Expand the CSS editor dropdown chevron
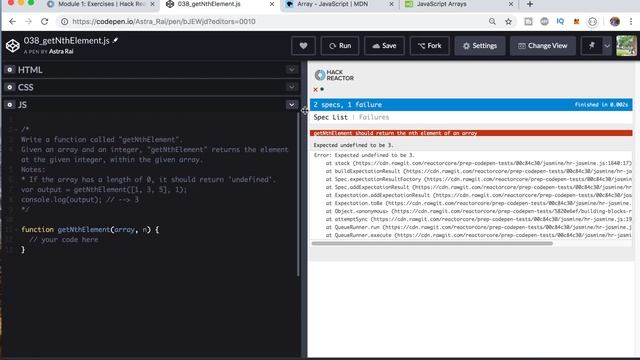Viewport: 640px width, 360px height. click(x=291, y=87)
